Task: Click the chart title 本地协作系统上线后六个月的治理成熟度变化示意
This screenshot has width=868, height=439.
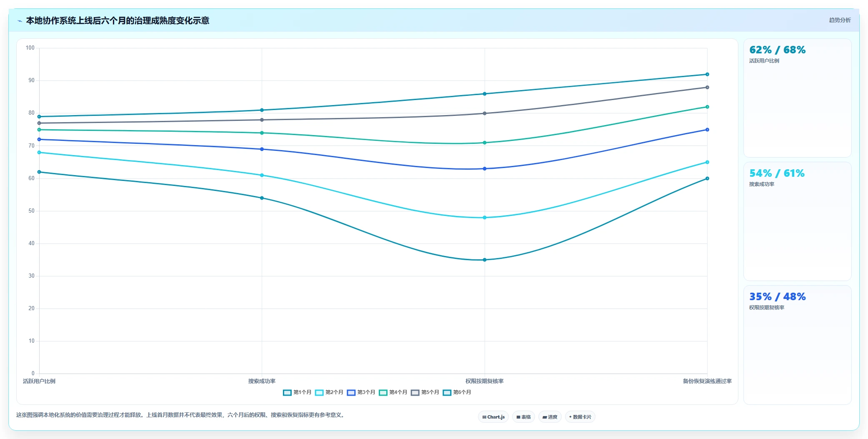Action: 118,20
